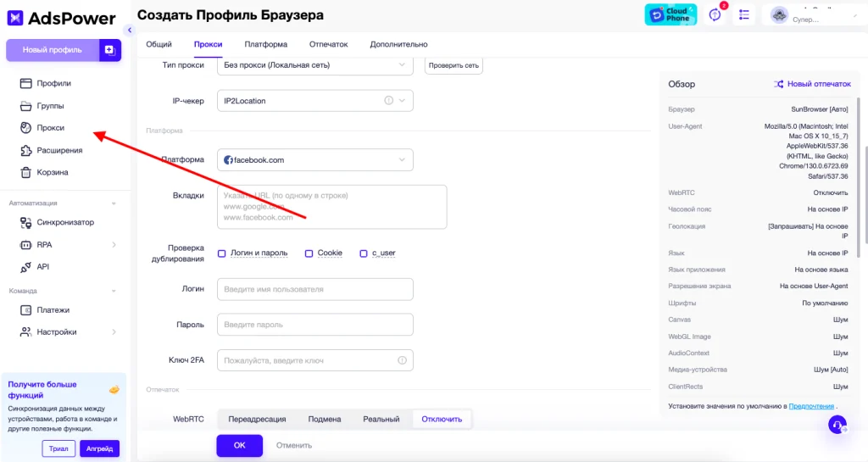Click the Новый отпечаток link
The height and width of the screenshot is (462, 868).
pos(819,84)
